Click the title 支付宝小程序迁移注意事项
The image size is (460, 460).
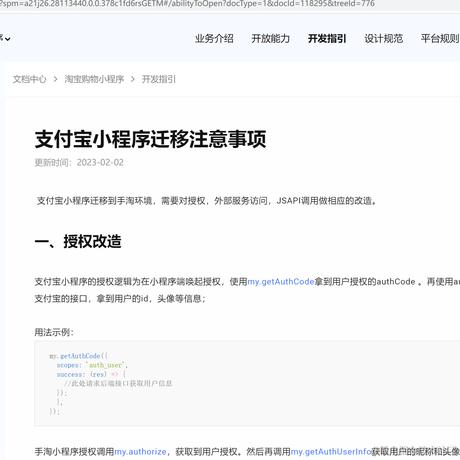click(150, 139)
